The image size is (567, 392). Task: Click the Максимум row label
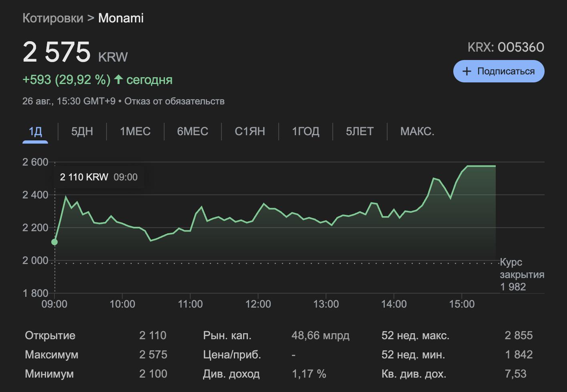(52, 354)
